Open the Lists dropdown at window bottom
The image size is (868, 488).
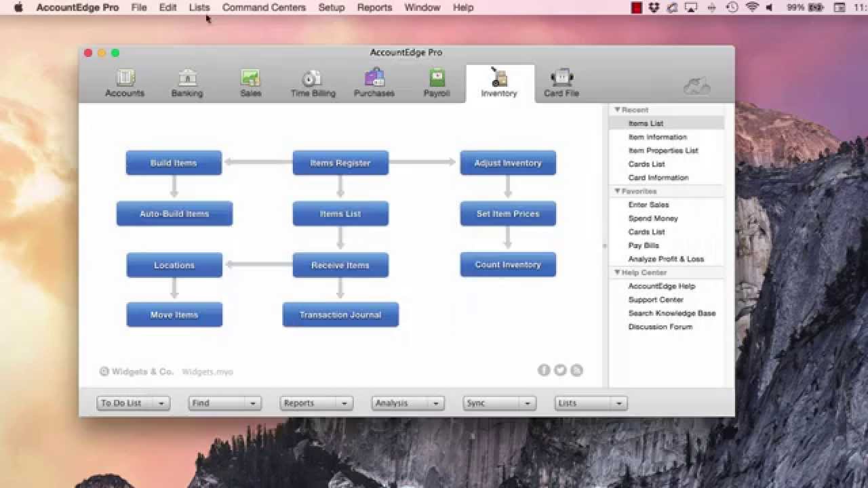click(591, 403)
